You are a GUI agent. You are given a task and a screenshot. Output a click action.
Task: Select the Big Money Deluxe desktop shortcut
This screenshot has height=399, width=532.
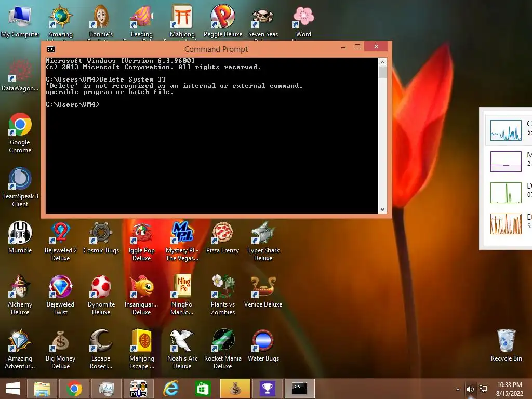coord(60,349)
